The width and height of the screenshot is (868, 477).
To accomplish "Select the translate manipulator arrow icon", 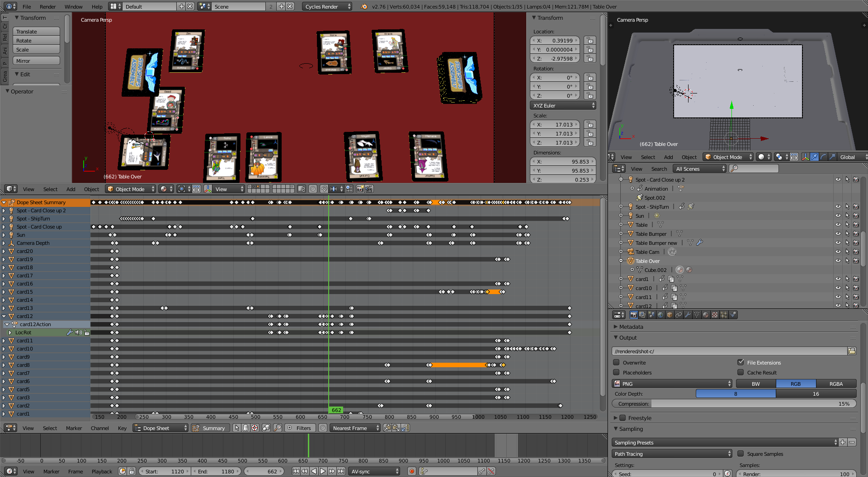I will pos(814,157).
